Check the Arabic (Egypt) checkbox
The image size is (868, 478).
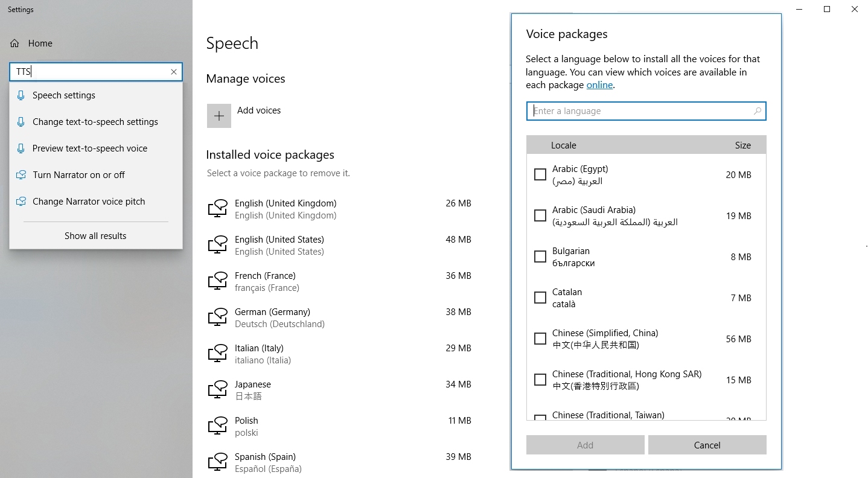tap(540, 174)
